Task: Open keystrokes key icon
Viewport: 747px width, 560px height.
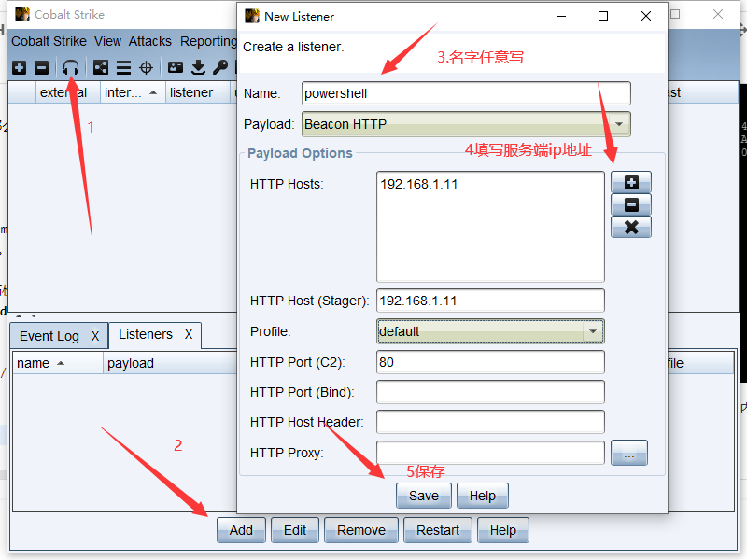Action: tap(220, 67)
